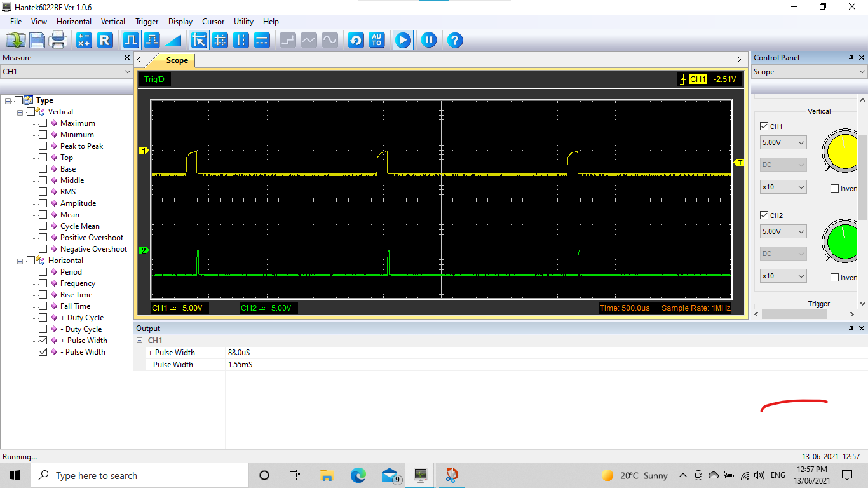
Task: Enable the Frequency measurement checkbox
Action: [43, 283]
